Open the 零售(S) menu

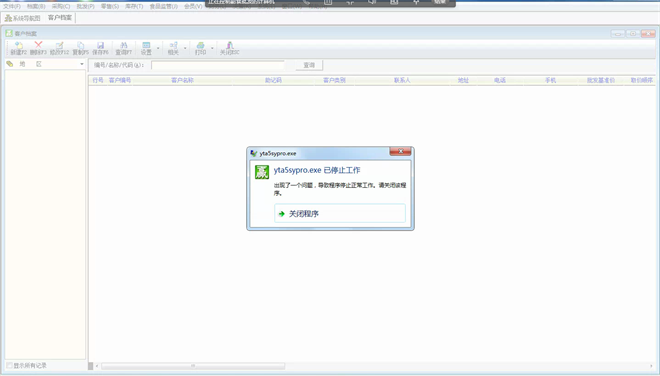click(x=109, y=6)
